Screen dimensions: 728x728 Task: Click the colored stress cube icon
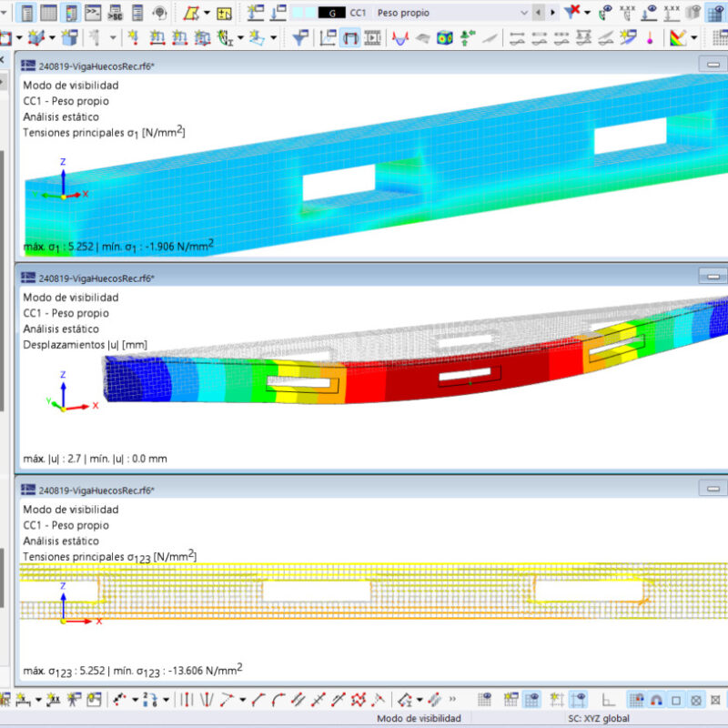coord(445,37)
